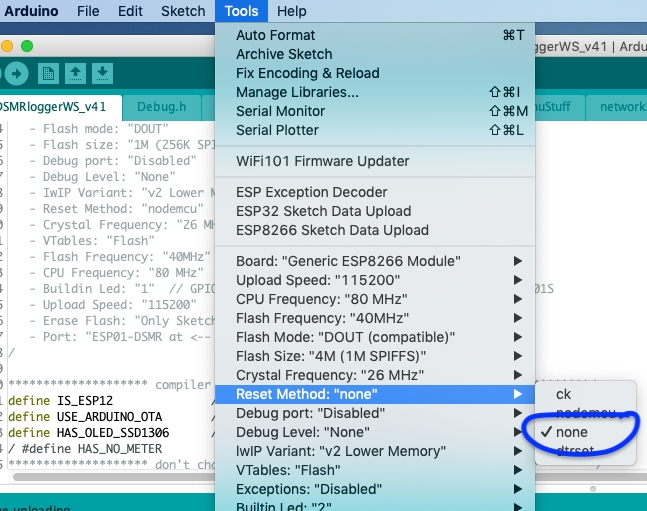The height and width of the screenshot is (511, 647).
Task: Click the Save sketch down-arrow icon
Action: 103,73
